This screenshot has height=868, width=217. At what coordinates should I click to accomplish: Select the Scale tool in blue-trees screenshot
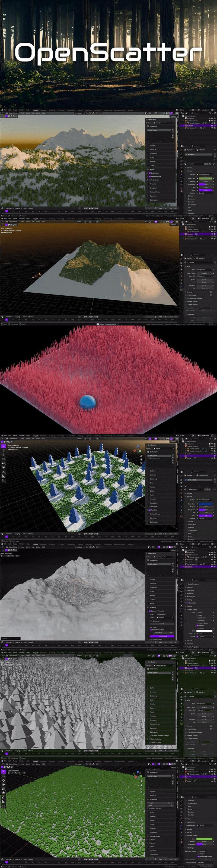(3, 463)
